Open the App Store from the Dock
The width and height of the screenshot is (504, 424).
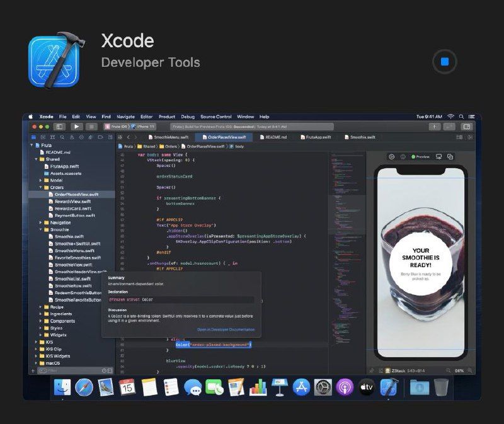301,387
